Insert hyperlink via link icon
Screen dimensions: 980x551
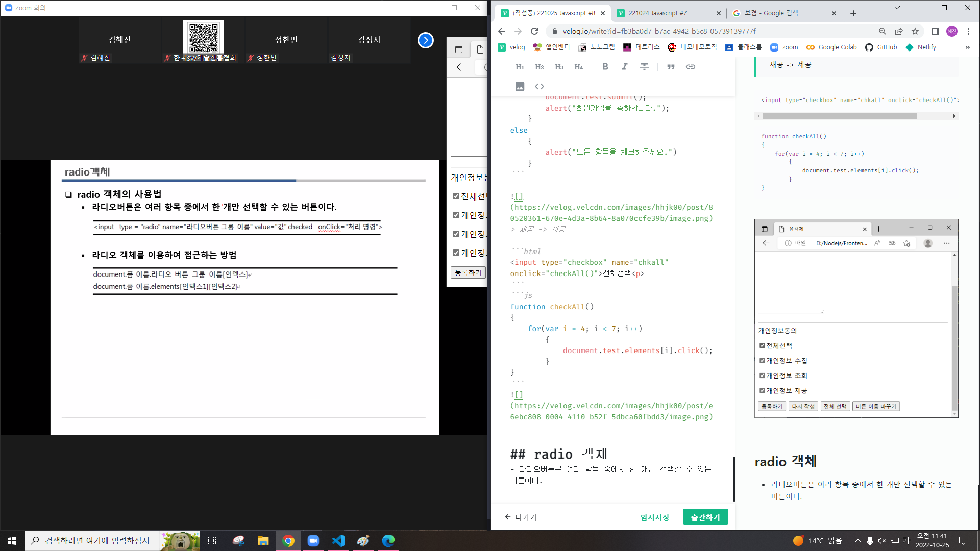(691, 67)
